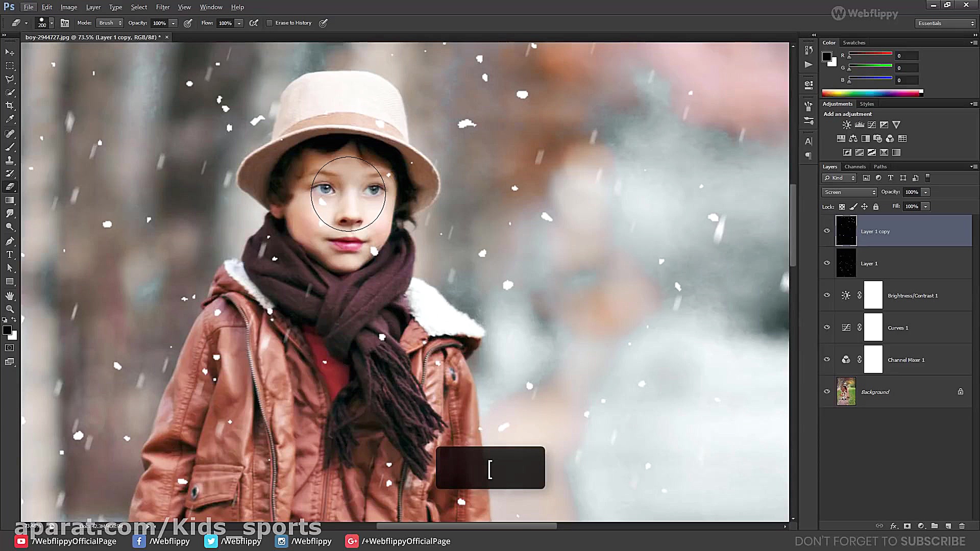Open the Essentials workspace dropdown

946,23
